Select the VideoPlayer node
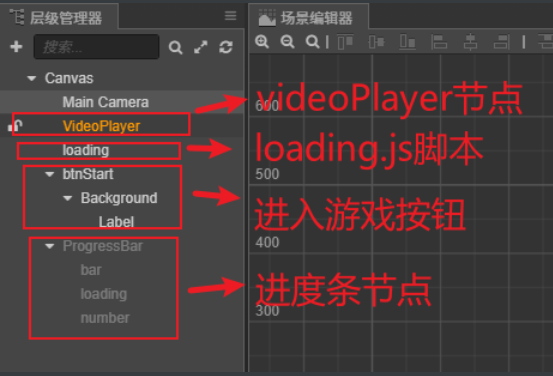The height and width of the screenshot is (376, 553). point(101,126)
